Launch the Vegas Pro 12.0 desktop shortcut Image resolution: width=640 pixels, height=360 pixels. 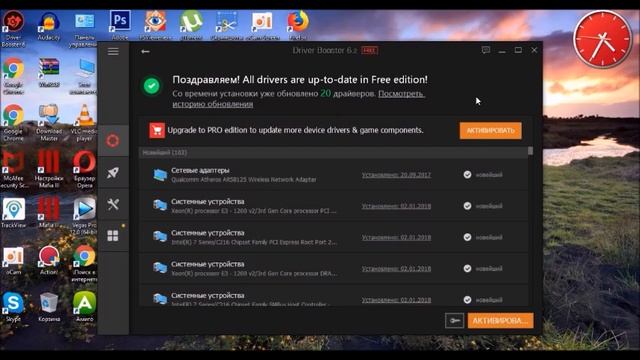(x=84, y=216)
